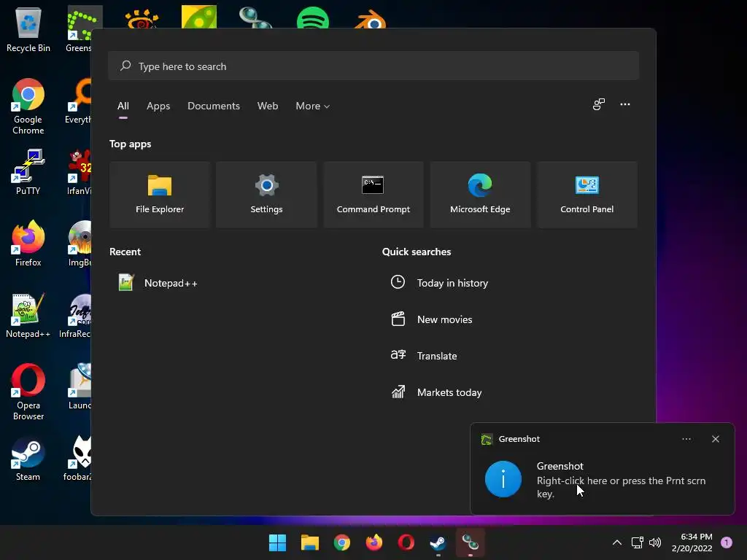Select the ImgBurn desktop shortcut
The width and height of the screenshot is (747, 560).
[x=79, y=244]
